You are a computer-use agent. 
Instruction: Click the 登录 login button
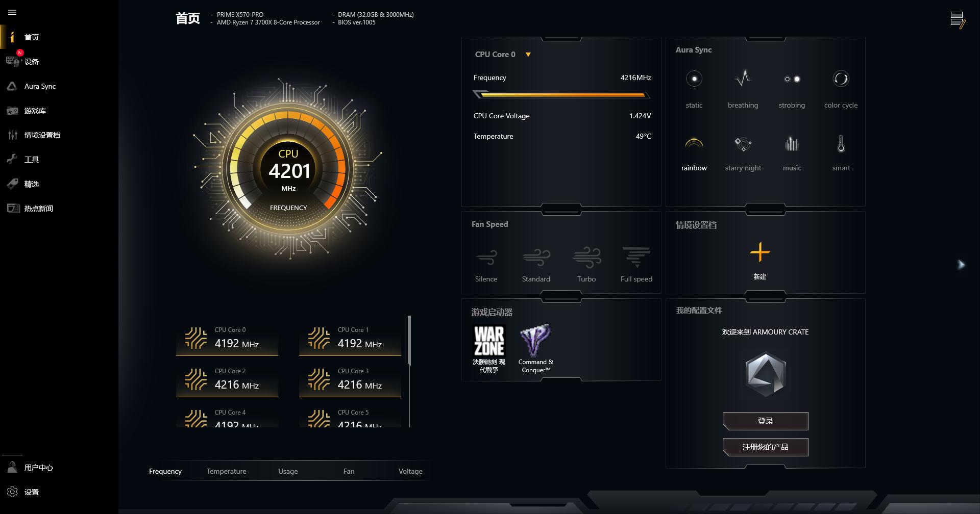coord(765,421)
